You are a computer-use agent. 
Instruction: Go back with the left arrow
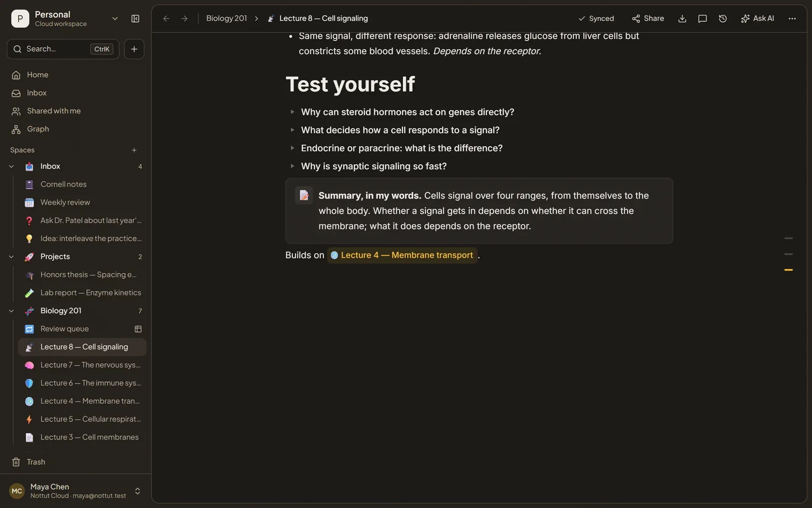pos(166,19)
